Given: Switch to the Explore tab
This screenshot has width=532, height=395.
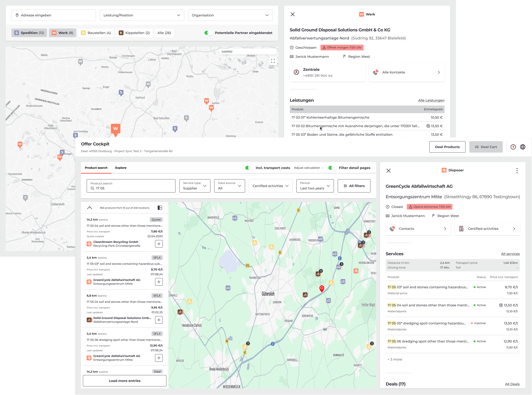Looking at the screenshot, I should click(x=121, y=168).
